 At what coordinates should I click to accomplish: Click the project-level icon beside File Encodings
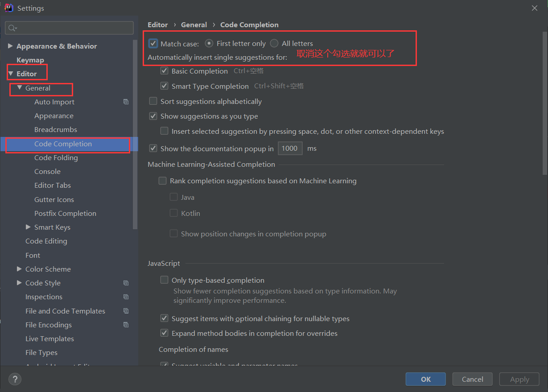126,325
